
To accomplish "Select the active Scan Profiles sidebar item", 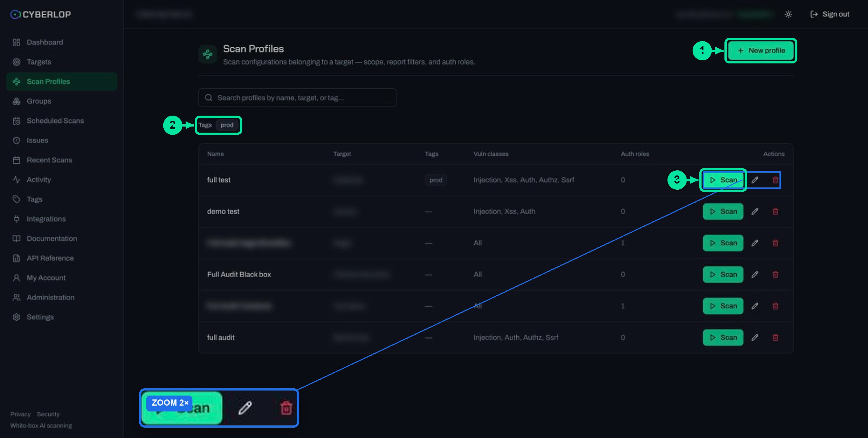I will (62, 82).
